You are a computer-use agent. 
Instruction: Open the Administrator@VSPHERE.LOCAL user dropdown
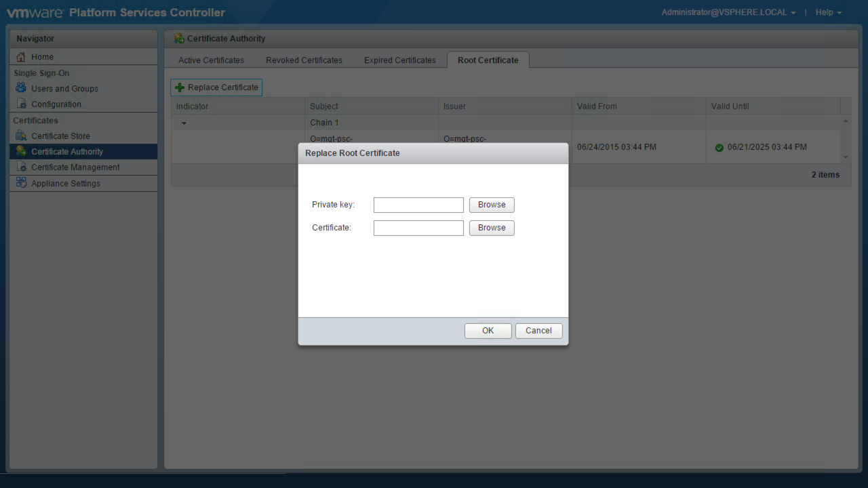[728, 12]
